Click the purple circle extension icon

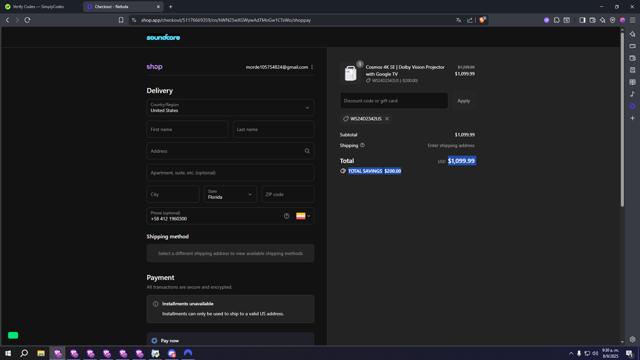[x=547, y=20]
